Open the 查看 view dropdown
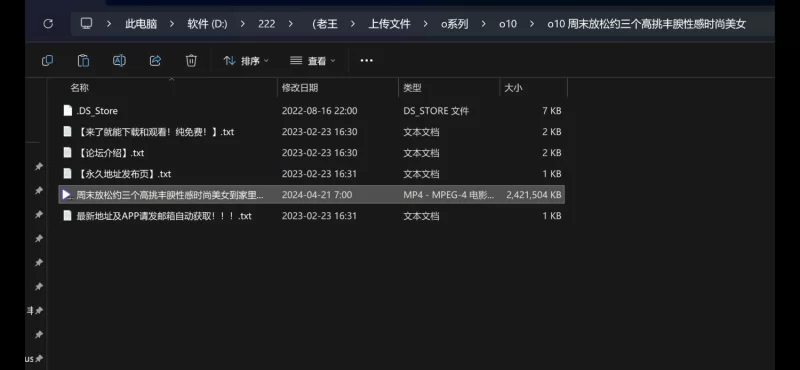The image size is (800, 370). click(313, 61)
